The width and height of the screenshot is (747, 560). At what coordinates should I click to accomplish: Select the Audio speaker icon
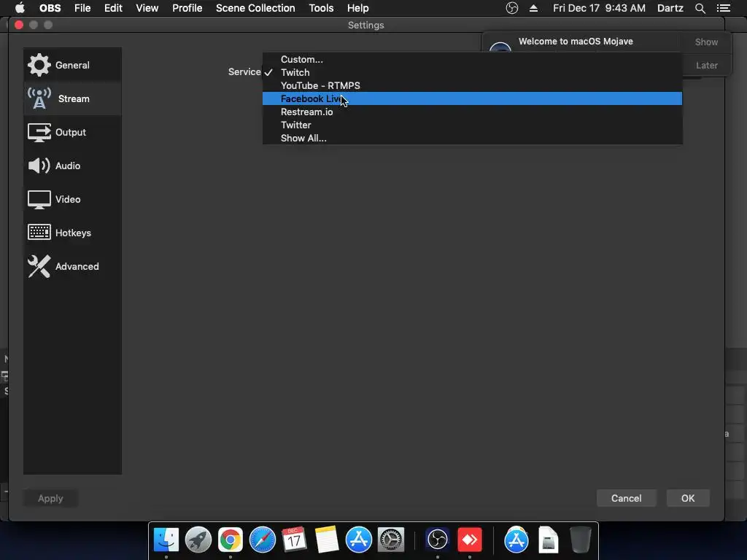click(x=39, y=166)
